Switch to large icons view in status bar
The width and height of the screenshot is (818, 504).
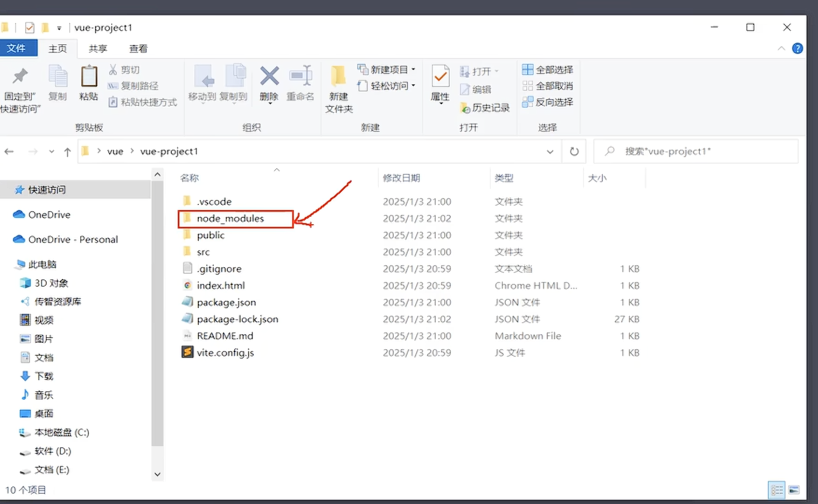[793, 490]
